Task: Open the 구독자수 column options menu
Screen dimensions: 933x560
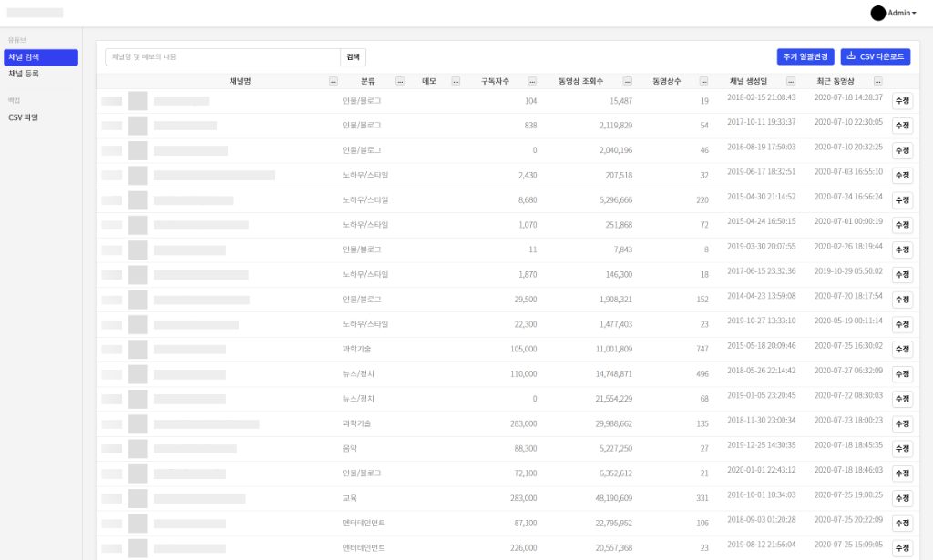Action: click(532, 81)
